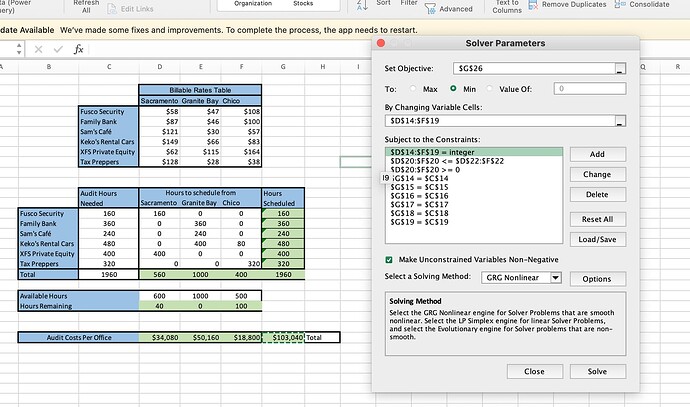Click the Advanced filter icon
This screenshot has height=407, width=690.
pyautogui.click(x=430, y=8)
